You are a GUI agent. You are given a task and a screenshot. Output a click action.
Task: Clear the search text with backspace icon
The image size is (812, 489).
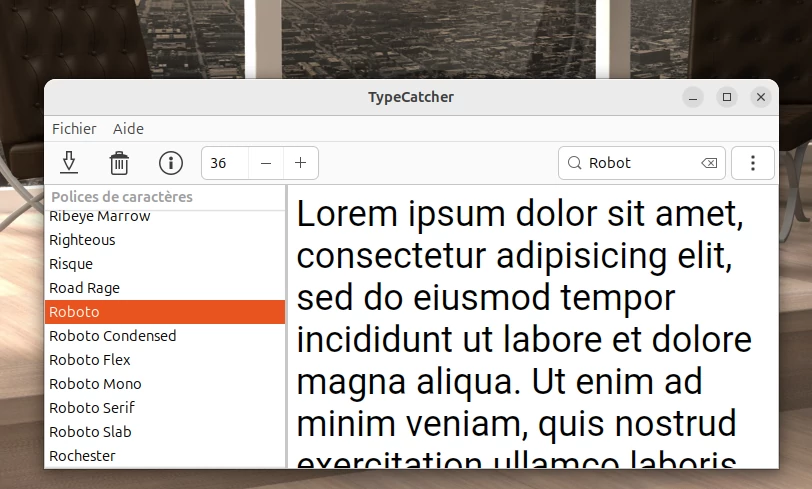pyautogui.click(x=709, y=163)
